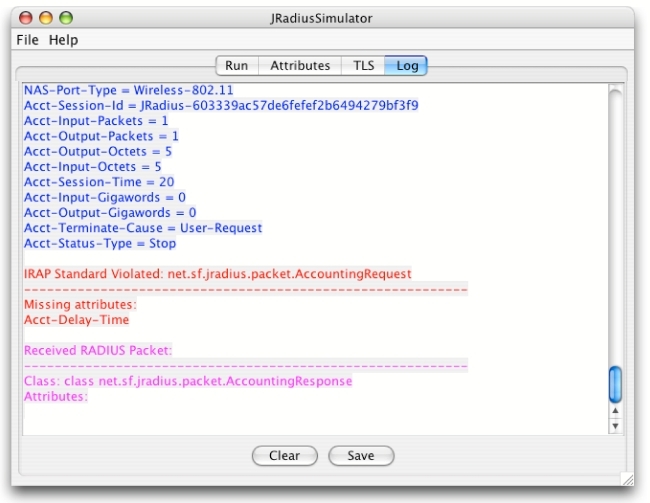Switch to the TLS tab

(364, 66)
